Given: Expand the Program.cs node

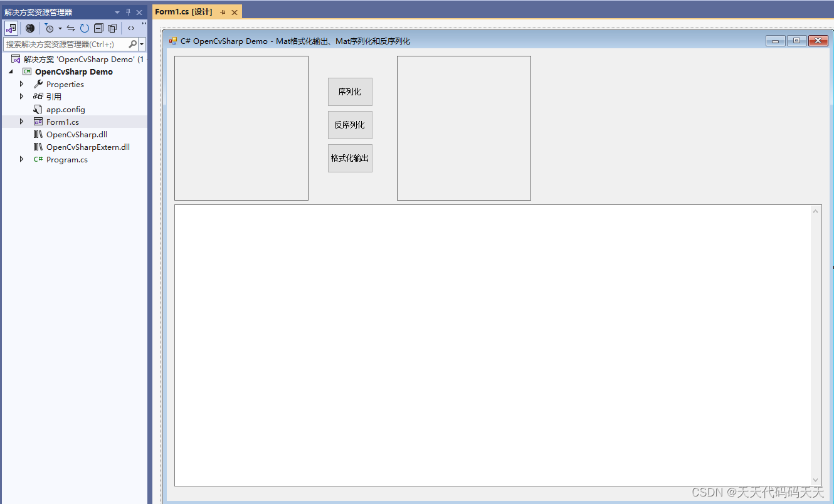Looking at the screenshot, I should coord(21,159).
